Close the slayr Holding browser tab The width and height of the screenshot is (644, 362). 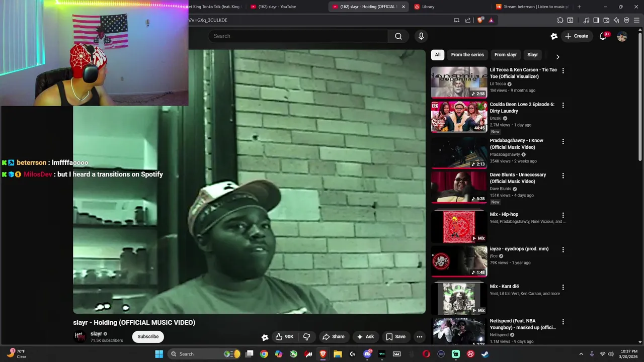[403, 7]
